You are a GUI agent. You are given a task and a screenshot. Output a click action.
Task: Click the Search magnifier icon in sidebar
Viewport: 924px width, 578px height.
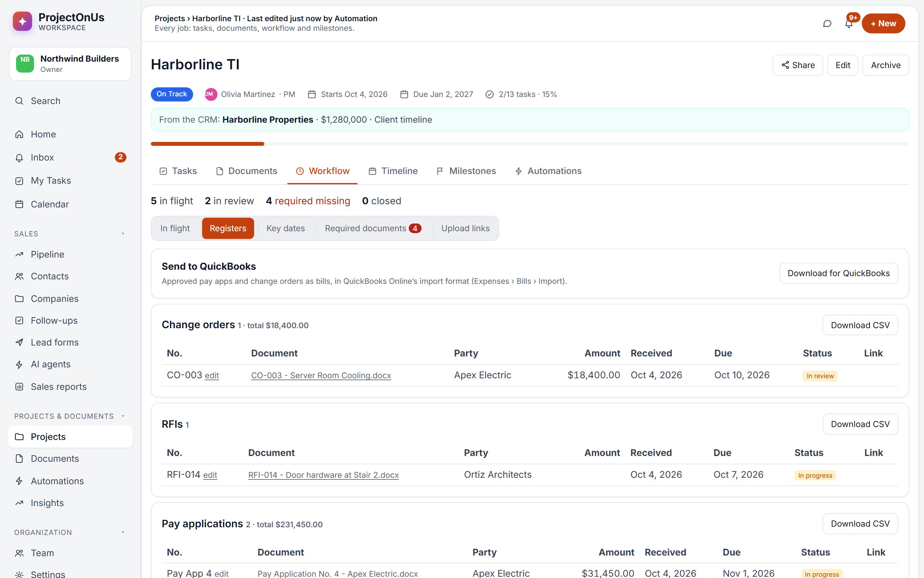19,101
